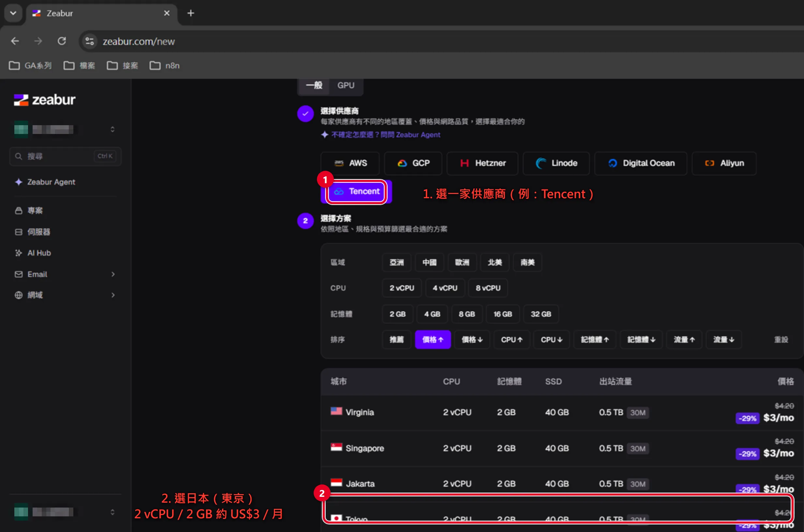Expand the Email submenu chevron

click(x=113, y=274)
